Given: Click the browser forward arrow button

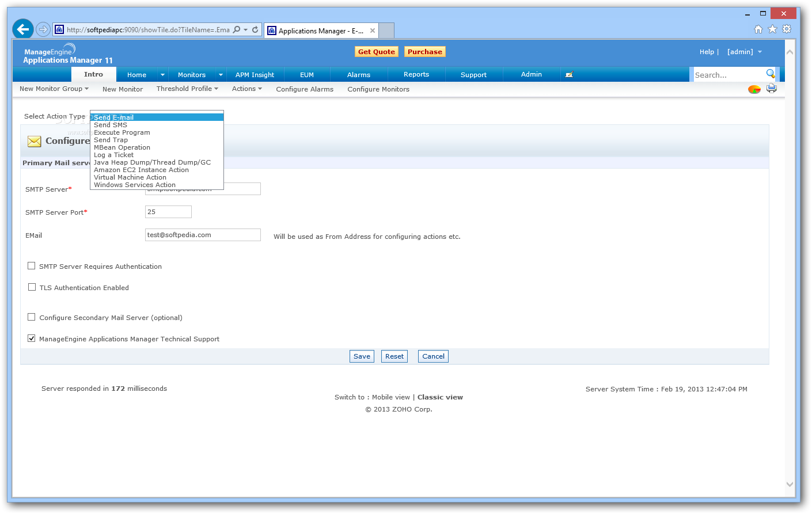Looking at the screenshot, I should (x=43, y=29).
